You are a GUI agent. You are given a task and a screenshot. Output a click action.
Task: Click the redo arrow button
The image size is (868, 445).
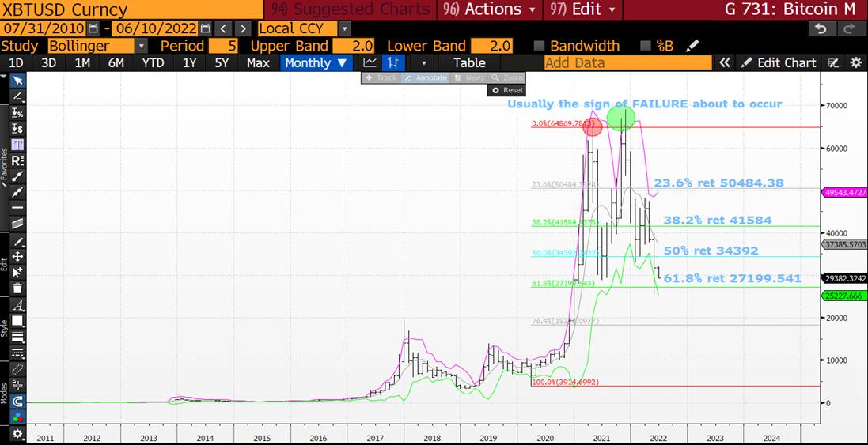[849, 28]
